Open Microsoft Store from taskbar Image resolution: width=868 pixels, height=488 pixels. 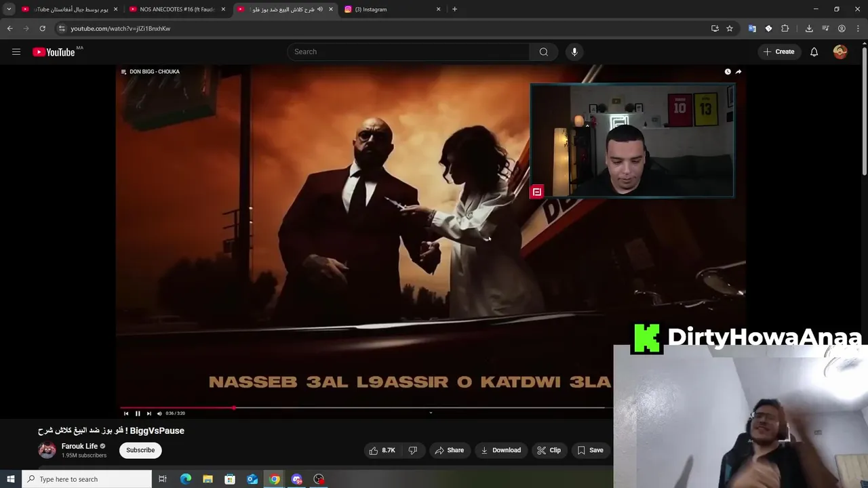pos(230,479)
